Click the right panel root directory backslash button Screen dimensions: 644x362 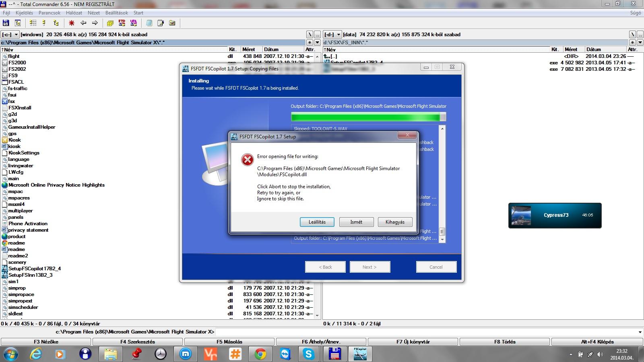coord(632,35)
